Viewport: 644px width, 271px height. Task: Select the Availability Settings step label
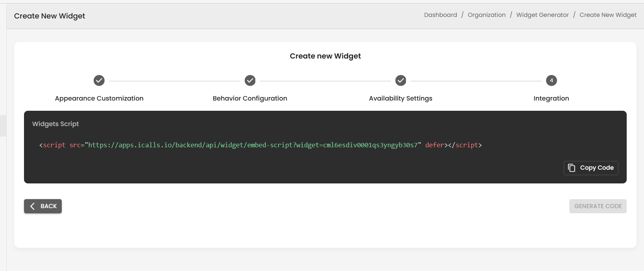pyautogui.click(x=400, y=98)
